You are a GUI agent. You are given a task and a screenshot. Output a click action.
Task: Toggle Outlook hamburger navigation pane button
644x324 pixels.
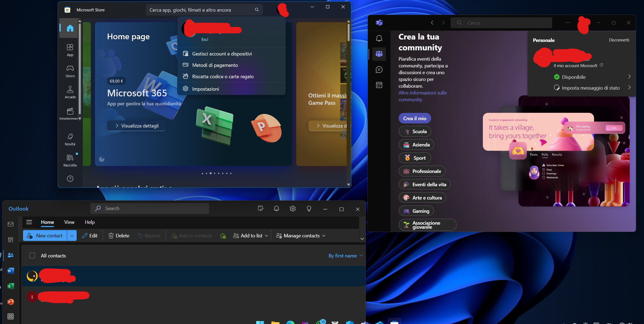pos(29,222)
